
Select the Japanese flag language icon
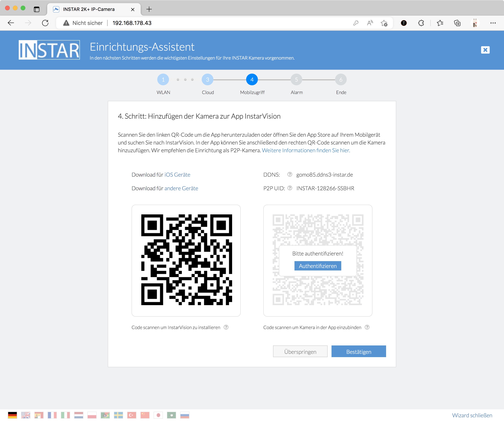[x=158, y=415]
